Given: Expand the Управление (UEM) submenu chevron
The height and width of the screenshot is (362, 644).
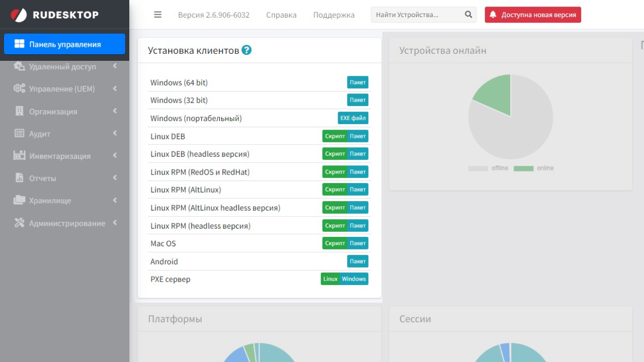Looking at the screenshot, I should click(x=115, y=88).
